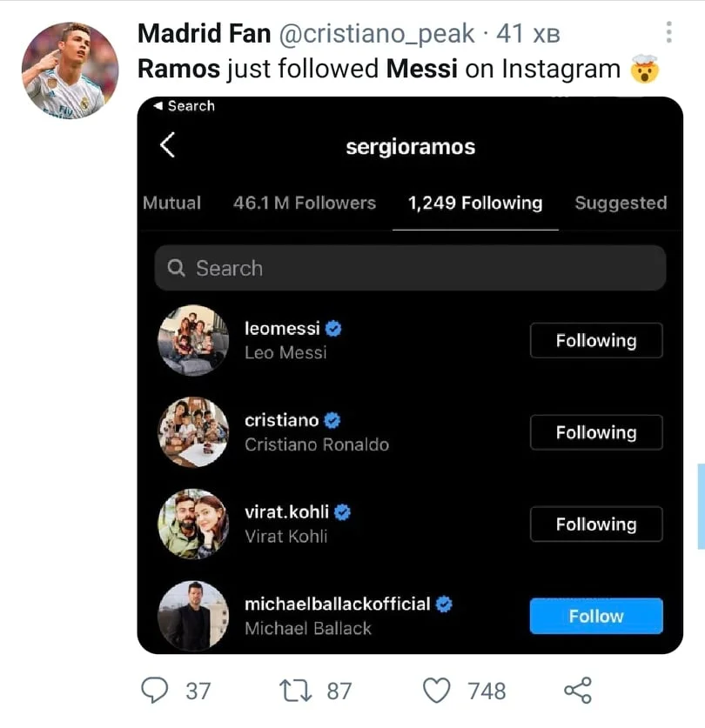Click the share tweet icon
705x728 pixels.
click(x=578, y=691)
